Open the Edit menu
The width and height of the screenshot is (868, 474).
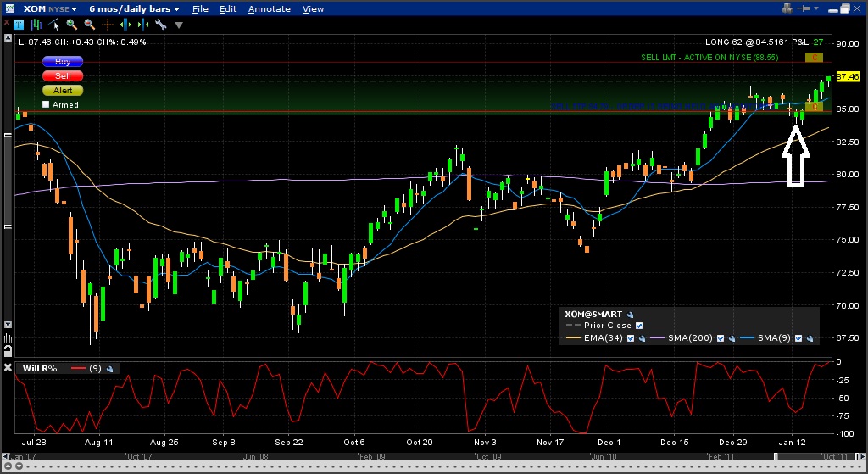227,8
